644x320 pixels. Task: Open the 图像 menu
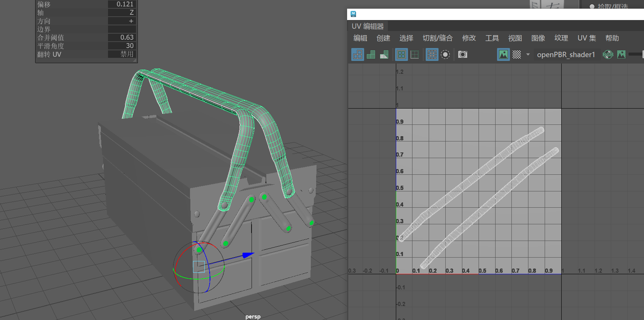click(538, 38)
